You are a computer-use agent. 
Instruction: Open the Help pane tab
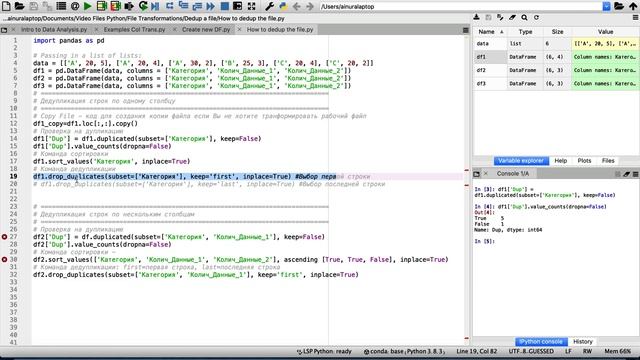pos(560,160)
